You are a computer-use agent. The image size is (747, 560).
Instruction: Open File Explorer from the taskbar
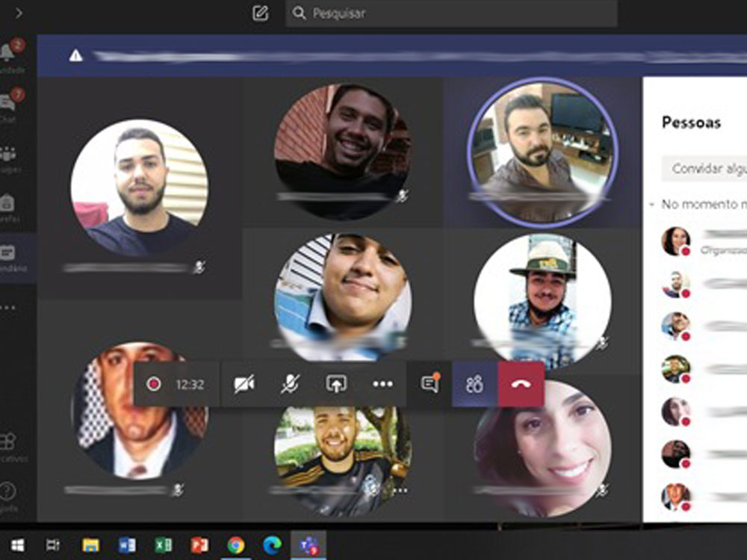coord(90,545)
